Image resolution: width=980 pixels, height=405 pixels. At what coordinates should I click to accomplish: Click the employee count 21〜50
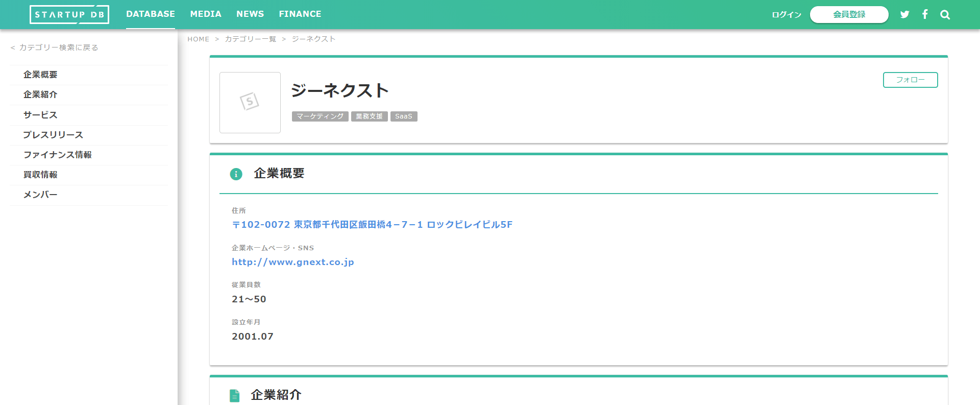249,299
